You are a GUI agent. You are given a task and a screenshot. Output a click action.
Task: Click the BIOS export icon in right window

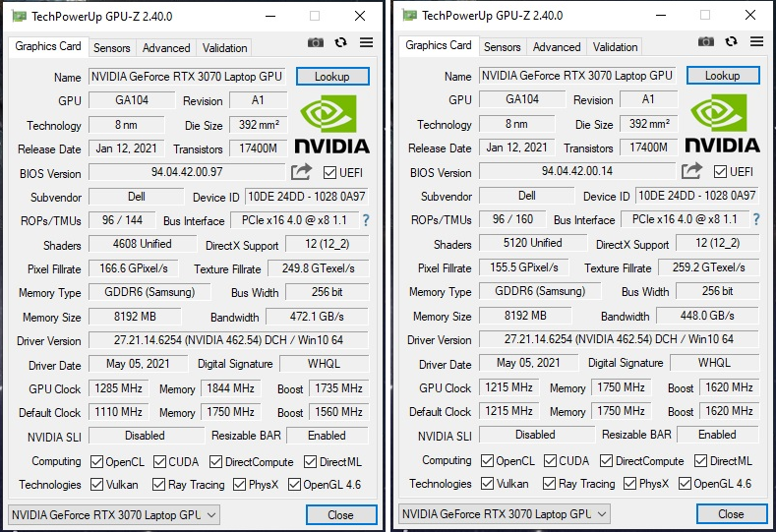point(691,171)
